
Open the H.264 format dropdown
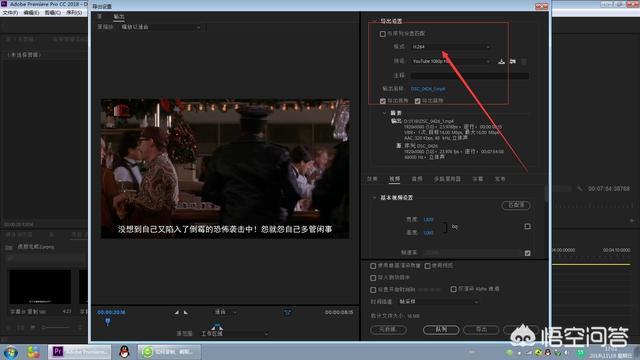click(450, 47)
